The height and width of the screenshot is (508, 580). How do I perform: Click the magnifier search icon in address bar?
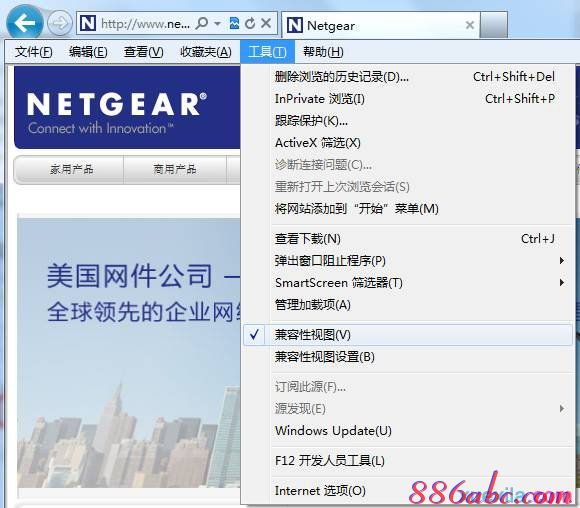pos(202,23)
